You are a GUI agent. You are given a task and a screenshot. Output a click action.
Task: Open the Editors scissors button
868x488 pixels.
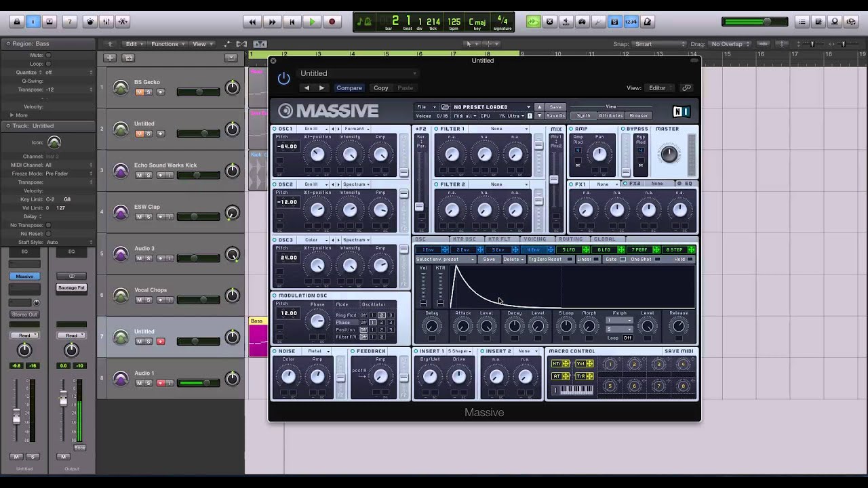(x=123, y=22)
